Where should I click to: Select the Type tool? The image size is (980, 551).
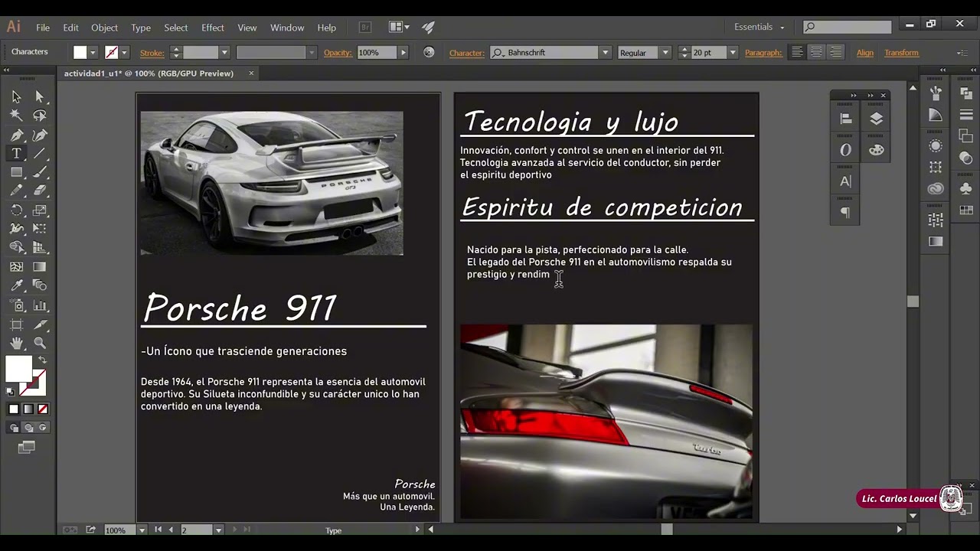point(16,154)
